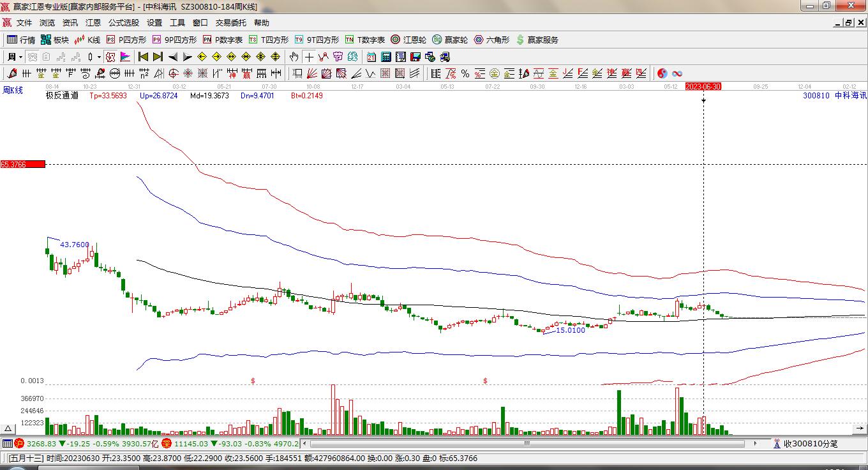Expand the volume panel triangle at bottom-left
868x470 pixels.
pyautogui.click(x=8, y=429)
